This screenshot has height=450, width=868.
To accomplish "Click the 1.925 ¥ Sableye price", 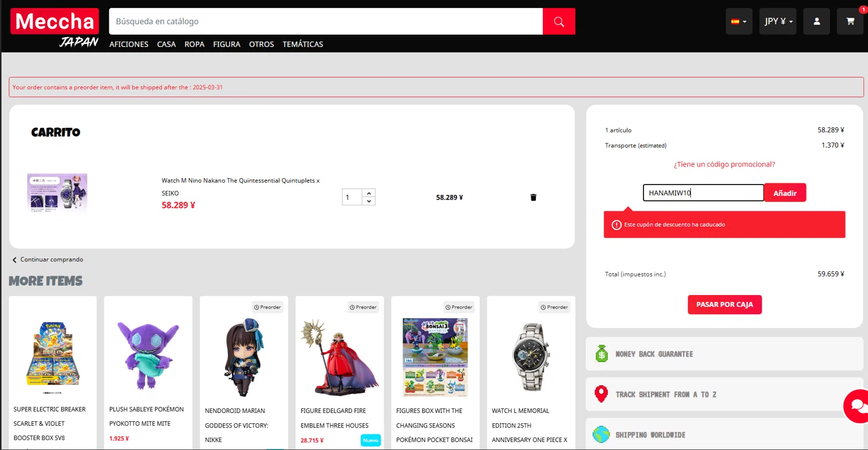I will [119, 438].
